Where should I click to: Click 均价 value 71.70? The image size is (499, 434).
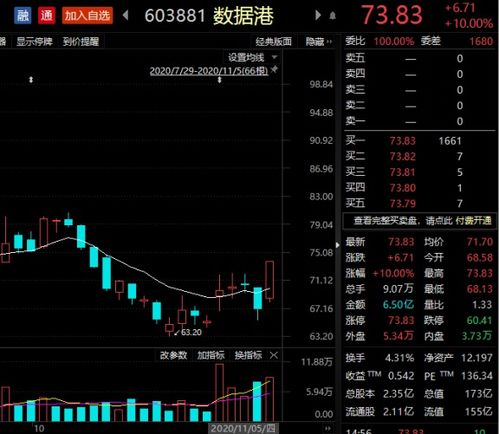click(x=480, y=242)
